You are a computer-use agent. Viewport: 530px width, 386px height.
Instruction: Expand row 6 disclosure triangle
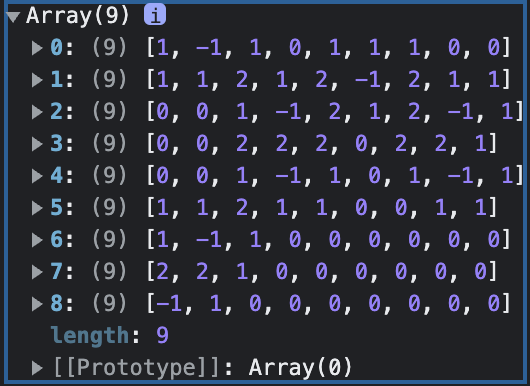tap(37, 240)
